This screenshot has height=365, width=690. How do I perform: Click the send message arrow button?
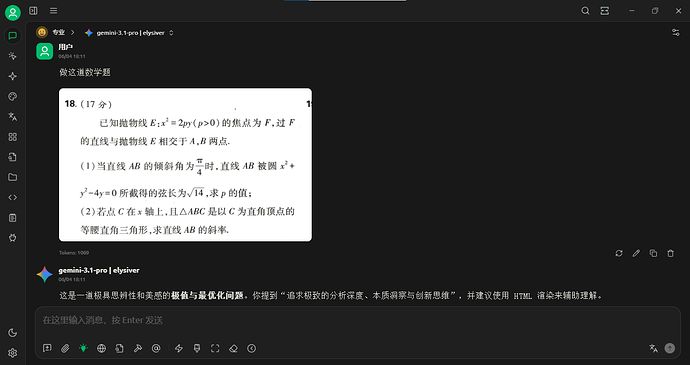[670, 348]
